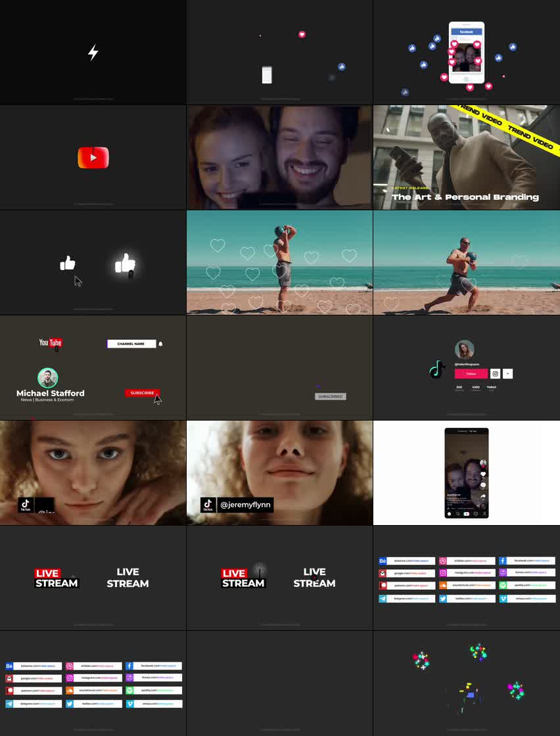
Task: Click the "The Art & Personal Branding" title
Action: pyautogui.click(x=465, y=197)
